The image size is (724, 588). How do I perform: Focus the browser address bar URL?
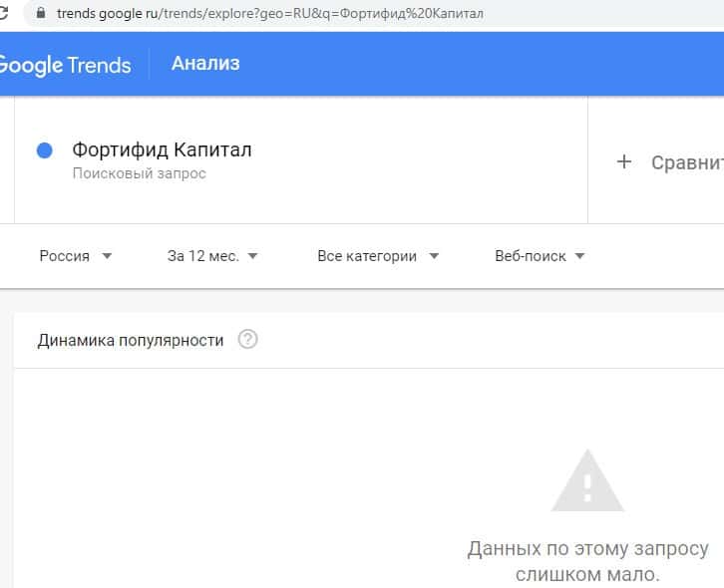pos(269,14)
